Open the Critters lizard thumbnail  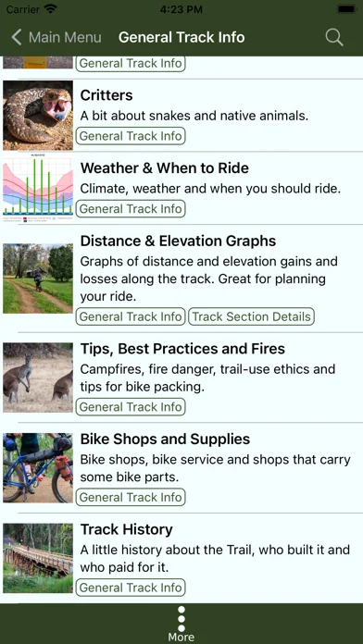pos(38,116)
